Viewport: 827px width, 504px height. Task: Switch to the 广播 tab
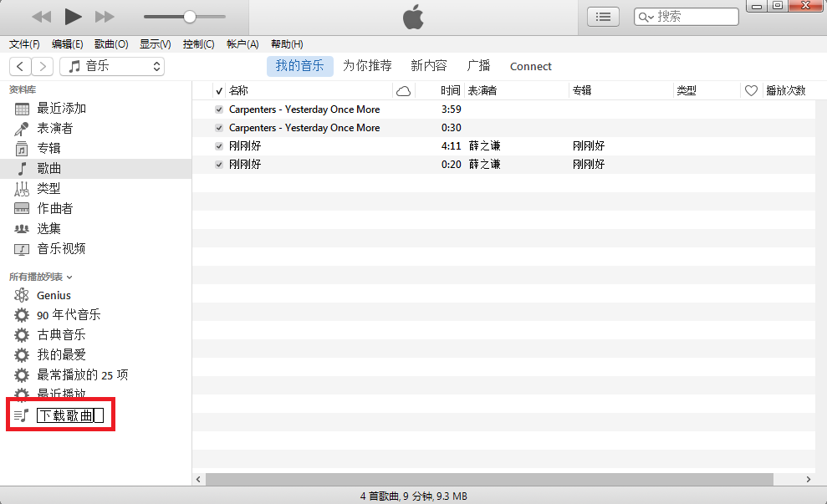click(x=478, y=66)
